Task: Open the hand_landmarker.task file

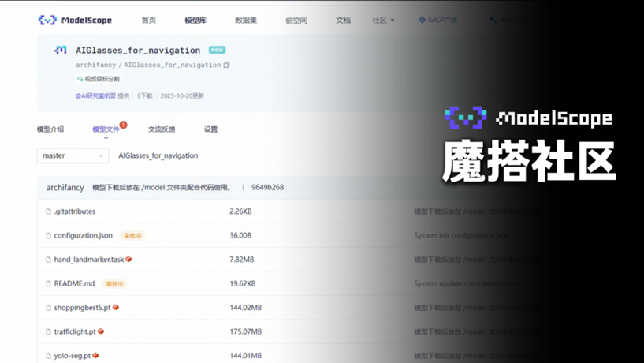Action: coord(89,260)
